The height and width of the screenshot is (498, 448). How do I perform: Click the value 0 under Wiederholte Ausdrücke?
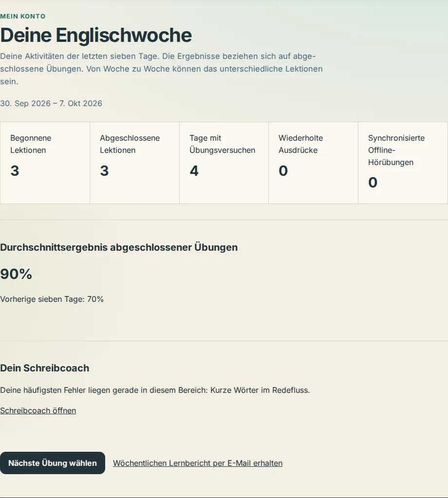coord(283,171)
